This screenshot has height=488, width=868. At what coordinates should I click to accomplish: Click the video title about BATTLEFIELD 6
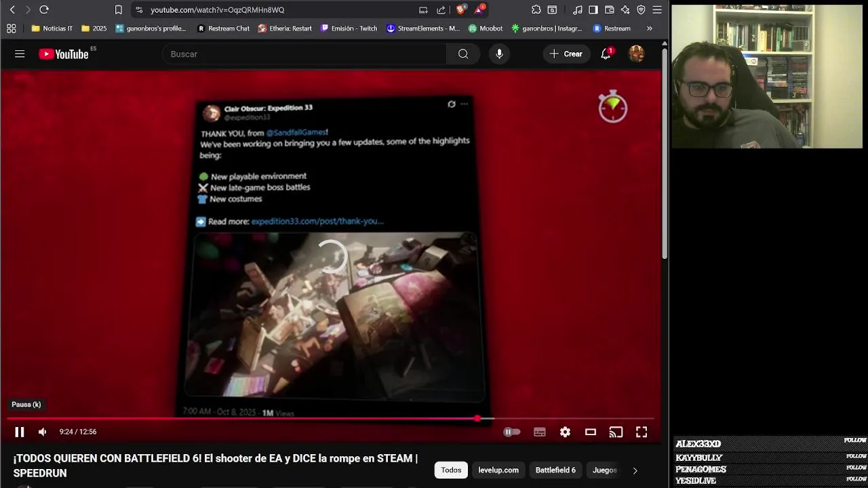click(x=216, y=466)
